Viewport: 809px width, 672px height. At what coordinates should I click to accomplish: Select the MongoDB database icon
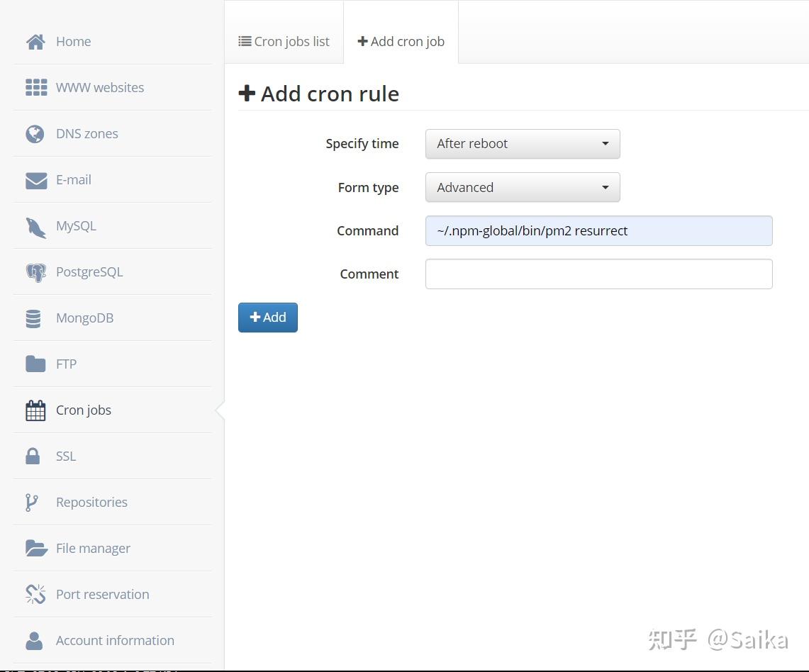pos(33,318)
